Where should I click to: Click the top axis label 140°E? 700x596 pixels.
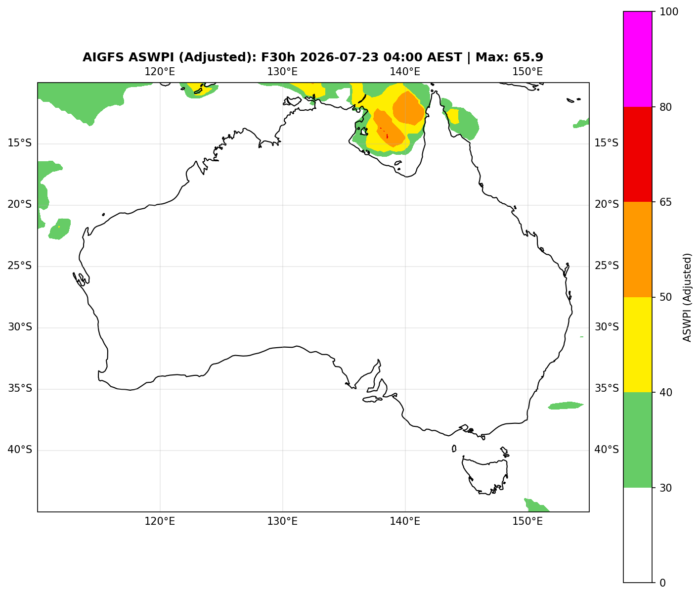pyautogui.click(x=405, y=72)
